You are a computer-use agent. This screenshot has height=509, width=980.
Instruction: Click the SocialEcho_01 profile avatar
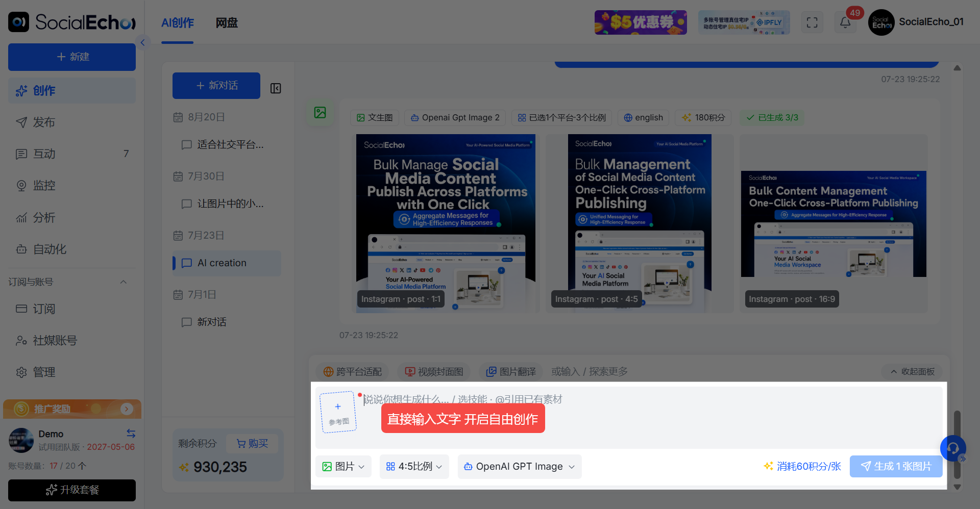tap(881, 22)
